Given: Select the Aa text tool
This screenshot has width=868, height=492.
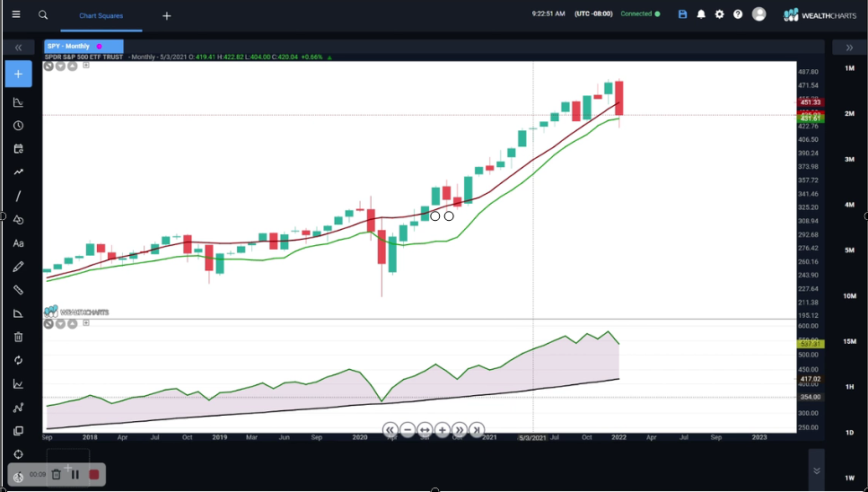Looking at the screenshot, I should (18, 243).
